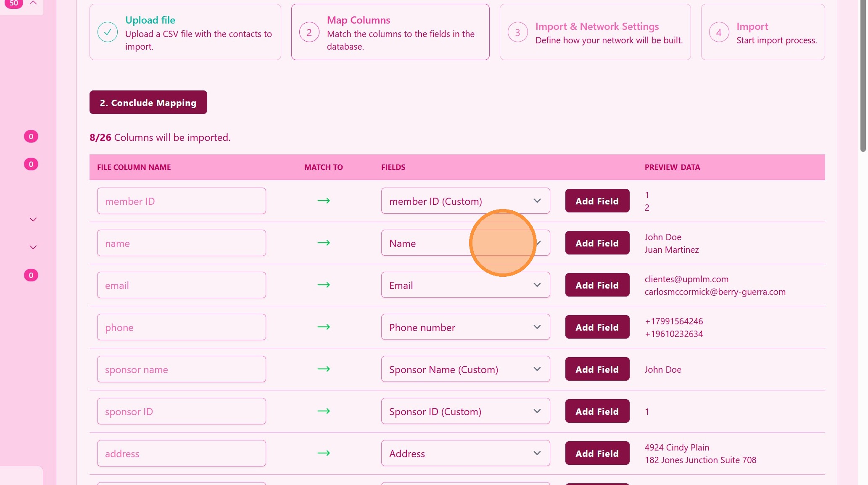Screen dimensions: 868x485
Task: Open the Email field dropdown
Action: point(465,285)
